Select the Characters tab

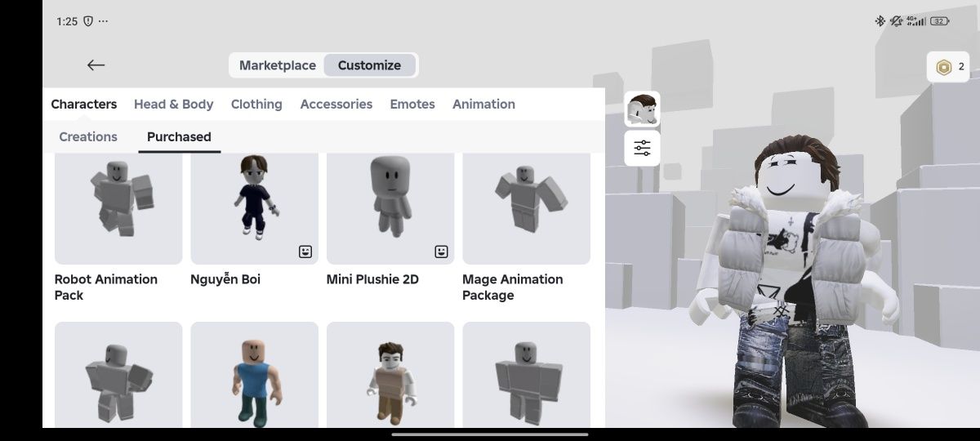point(84,104)
